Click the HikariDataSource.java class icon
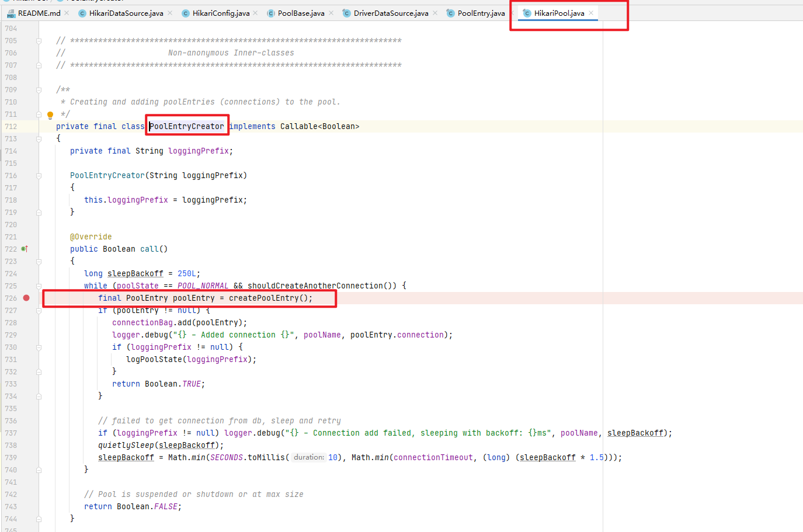803x532 pixels. point(82,13)
